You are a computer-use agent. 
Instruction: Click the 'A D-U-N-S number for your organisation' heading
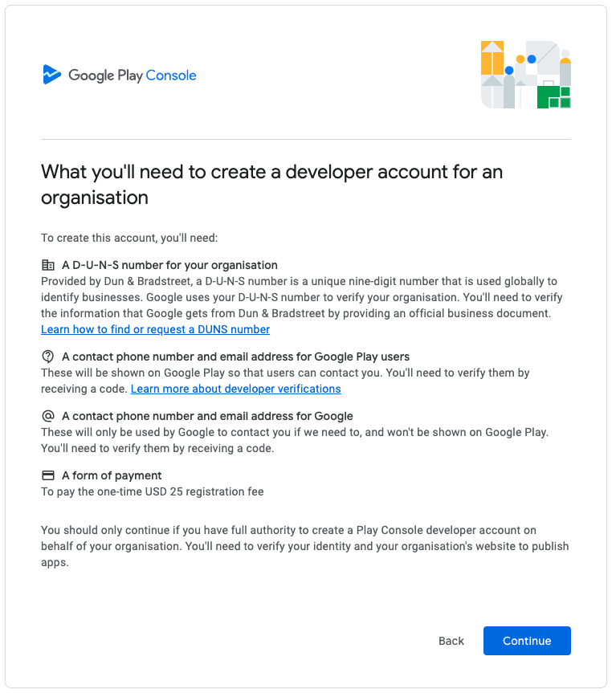[169, 265]
